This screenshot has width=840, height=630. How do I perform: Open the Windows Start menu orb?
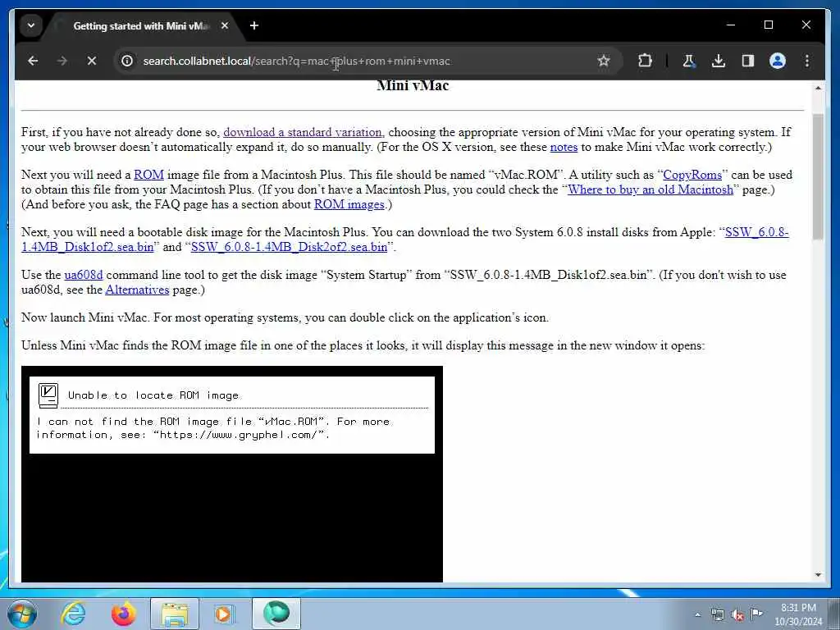22,614
